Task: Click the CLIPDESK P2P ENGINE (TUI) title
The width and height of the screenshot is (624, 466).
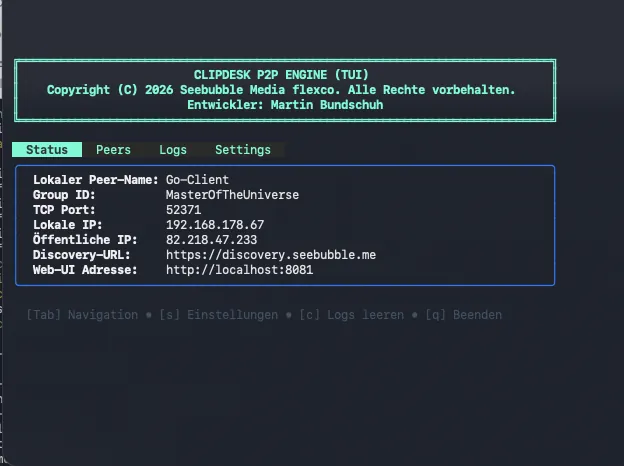Action: [281, 75]
